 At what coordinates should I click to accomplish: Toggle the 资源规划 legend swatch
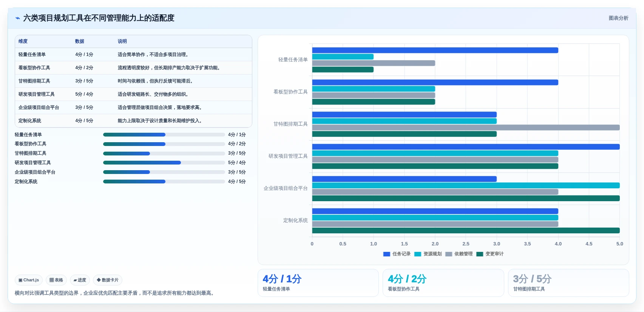tap(417, 254)
